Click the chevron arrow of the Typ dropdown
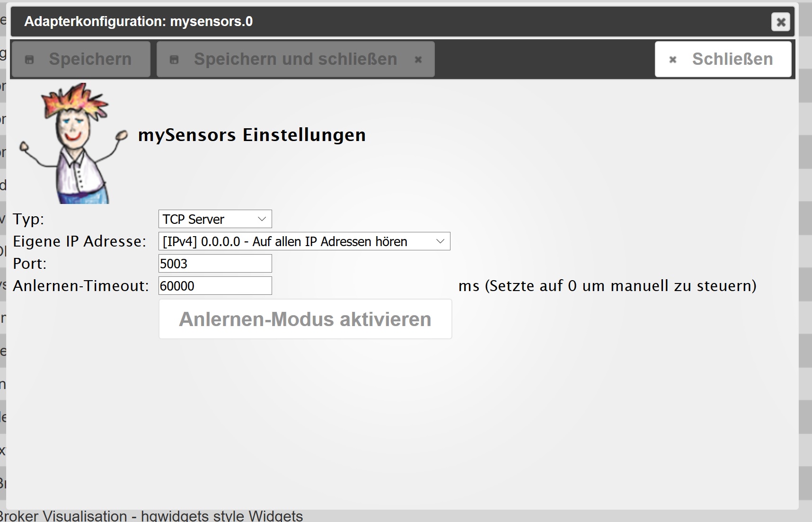Viewport: 812px width, 522px height. point(262,219)
